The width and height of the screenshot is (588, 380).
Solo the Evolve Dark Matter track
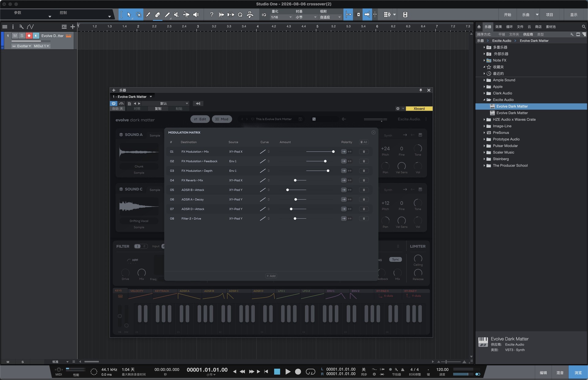[x=22, y=36]
